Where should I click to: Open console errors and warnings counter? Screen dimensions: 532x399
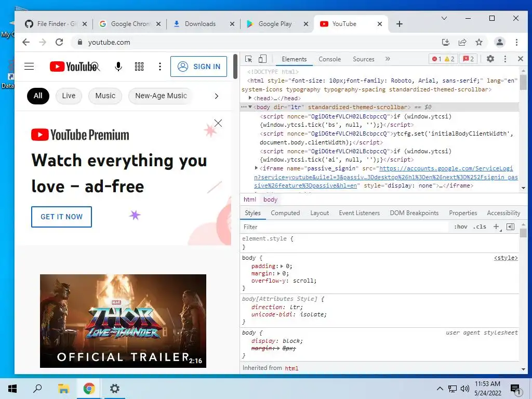[443, 59]
